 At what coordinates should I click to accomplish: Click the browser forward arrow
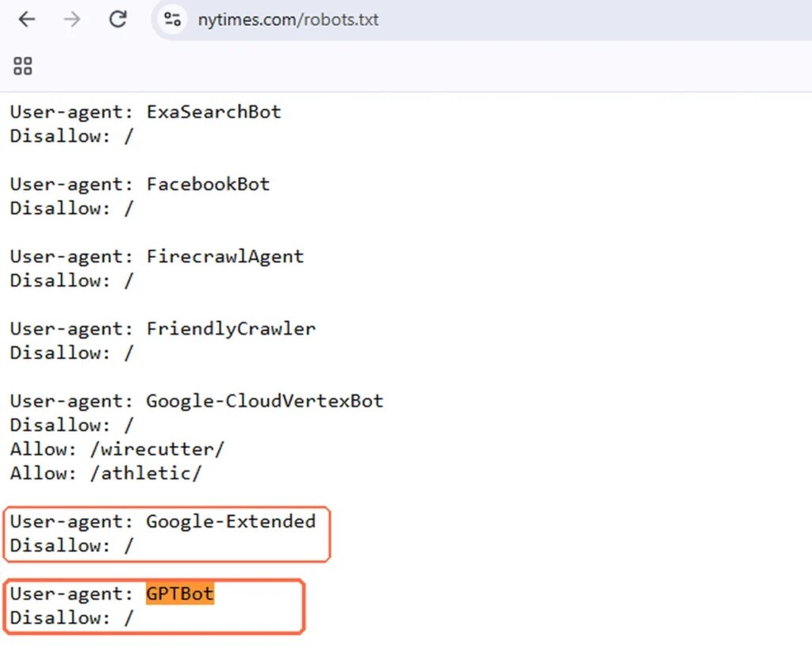(72, 20)
